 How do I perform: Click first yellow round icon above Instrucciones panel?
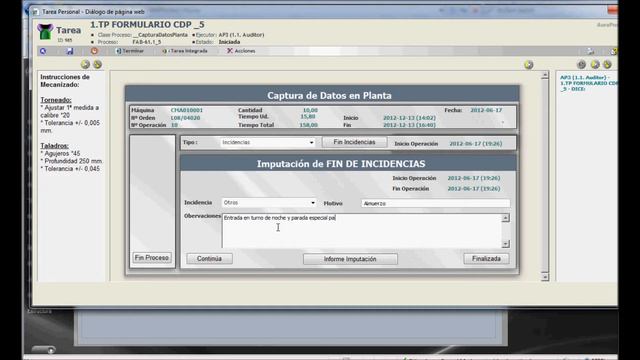85,64
